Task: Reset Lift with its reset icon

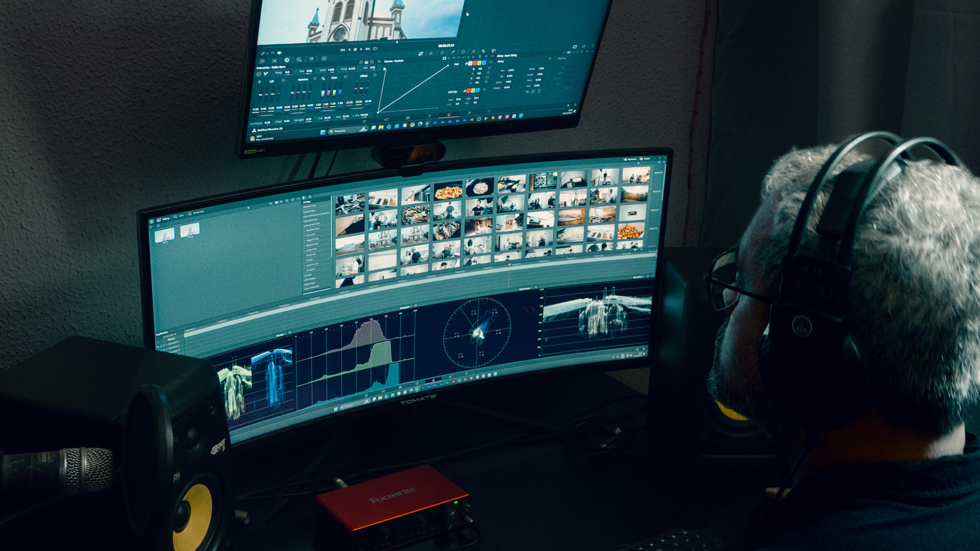Action: pyautogui.click(x=284, y=80)
